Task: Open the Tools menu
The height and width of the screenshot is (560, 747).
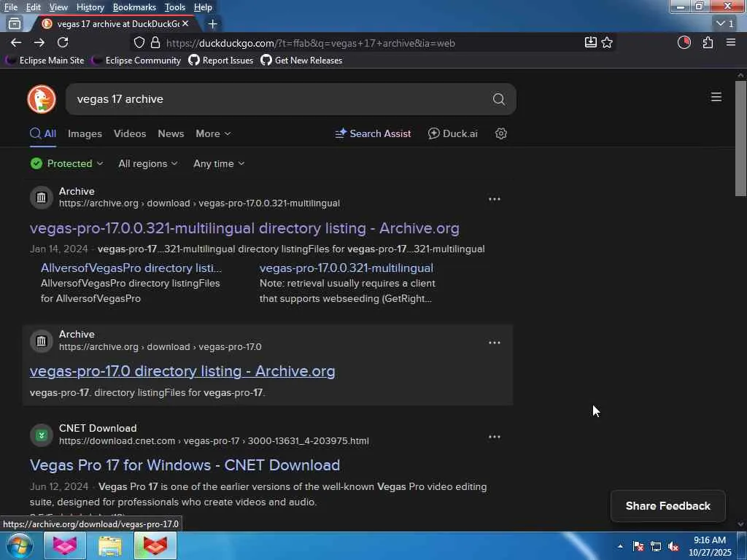Action: pyautogui.click(x=175, y=7)
